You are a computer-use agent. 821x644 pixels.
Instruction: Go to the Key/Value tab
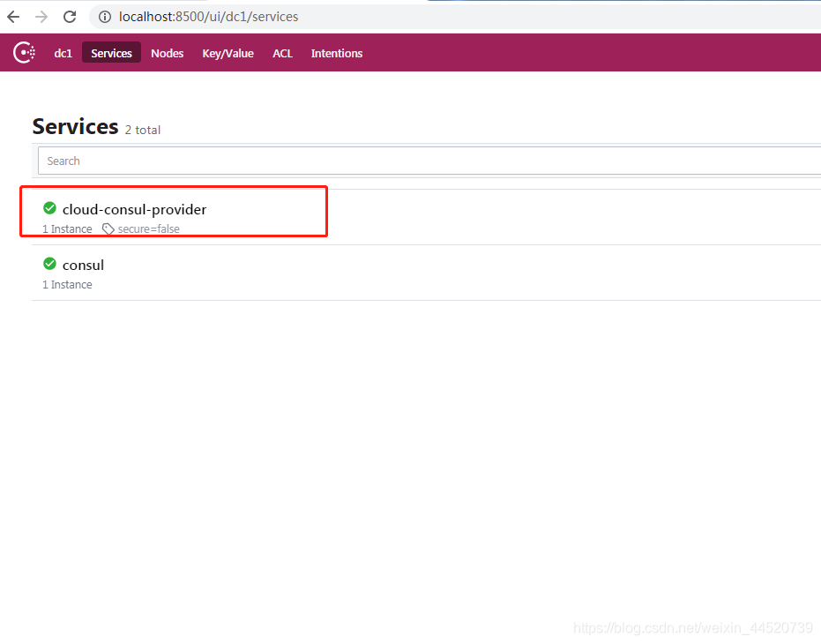(x=228, y=53)
